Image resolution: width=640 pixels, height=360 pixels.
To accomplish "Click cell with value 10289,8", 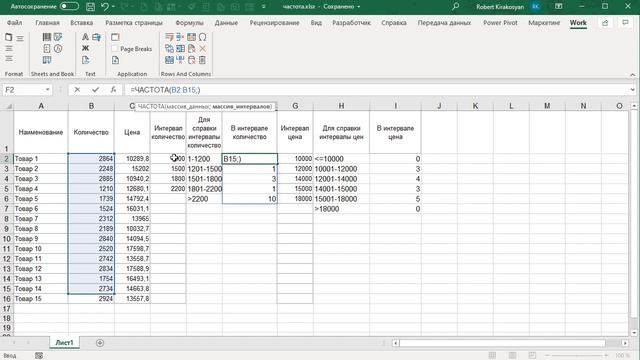I will (x=132, y=159).
